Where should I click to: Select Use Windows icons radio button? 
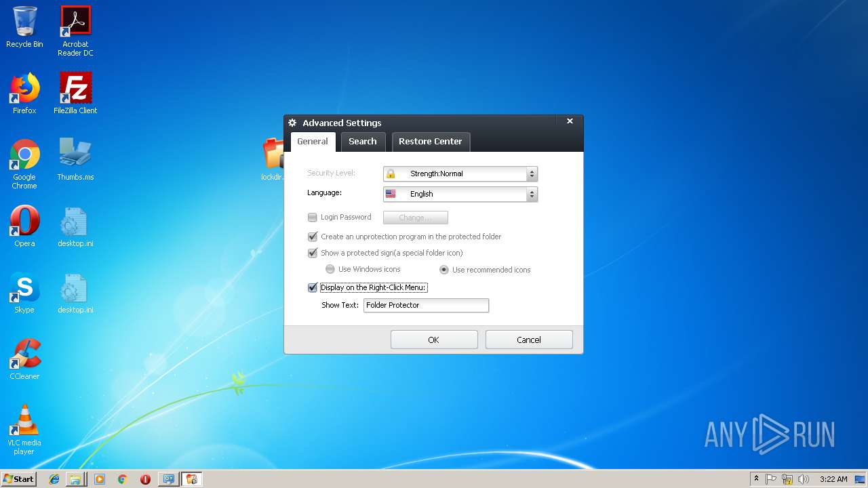tap(330, 269)
